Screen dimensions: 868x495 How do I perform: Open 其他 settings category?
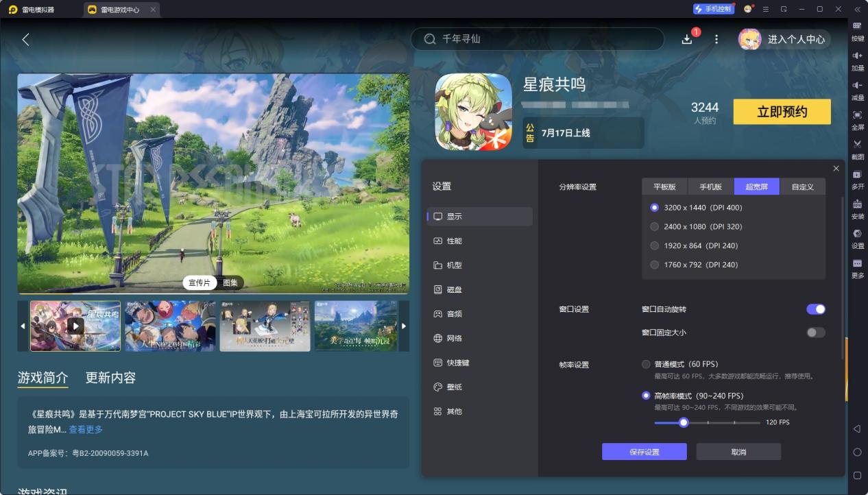[x=480, y=411]
